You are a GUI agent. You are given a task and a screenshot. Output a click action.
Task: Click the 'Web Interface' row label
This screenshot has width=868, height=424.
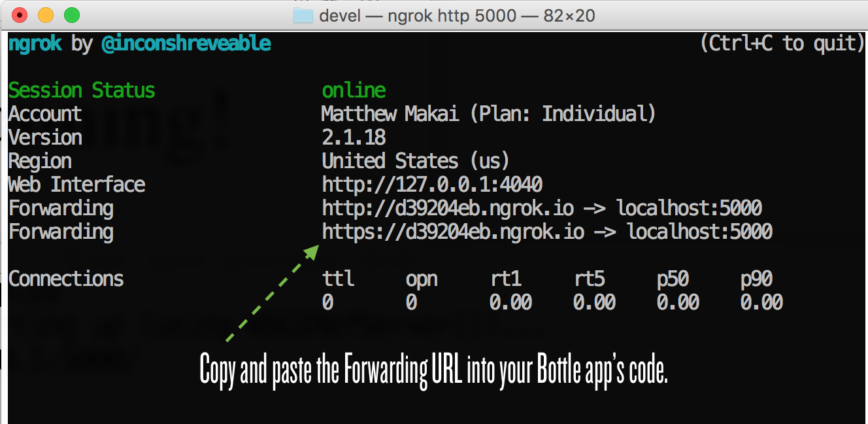pos(76,185)
